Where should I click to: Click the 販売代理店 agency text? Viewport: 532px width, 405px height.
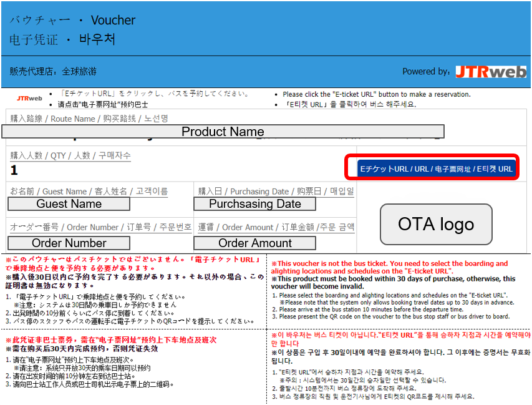53,72
